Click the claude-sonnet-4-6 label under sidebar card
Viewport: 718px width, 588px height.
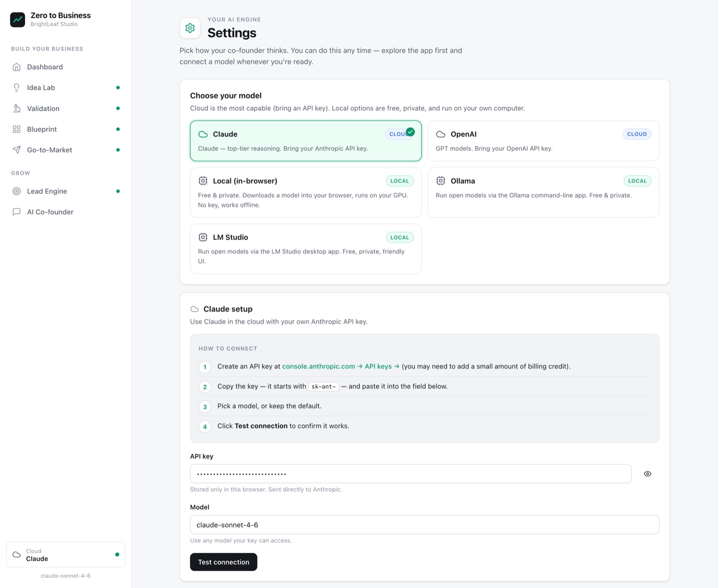[x=66, y=576]
